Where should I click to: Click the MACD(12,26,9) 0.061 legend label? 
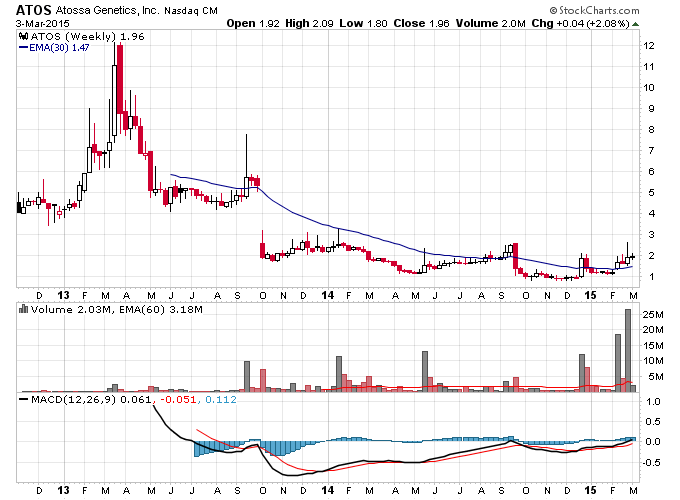91,399
